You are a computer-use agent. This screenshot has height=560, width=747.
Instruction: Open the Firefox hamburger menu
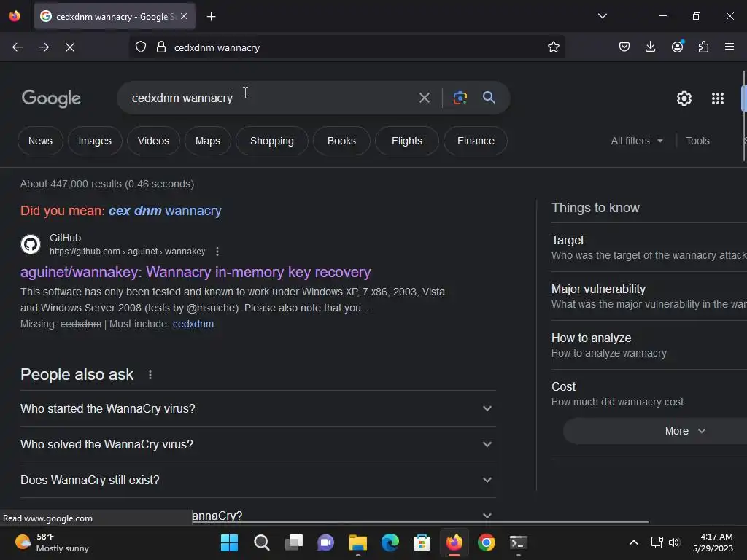pos(729,47)
